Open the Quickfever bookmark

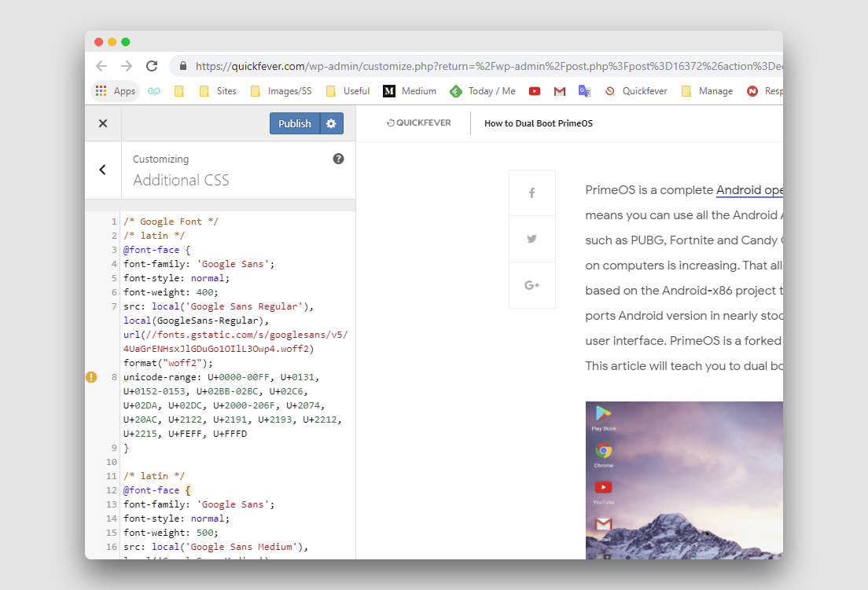coord(635,91)
